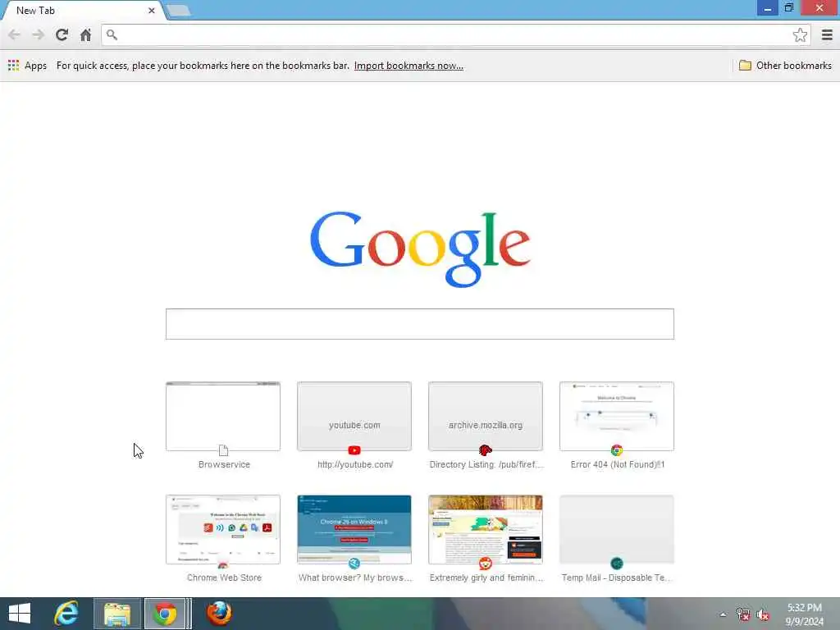Switch to Chrome in the taskbar
Screen dimensions: 840x630
click(166, 614)
